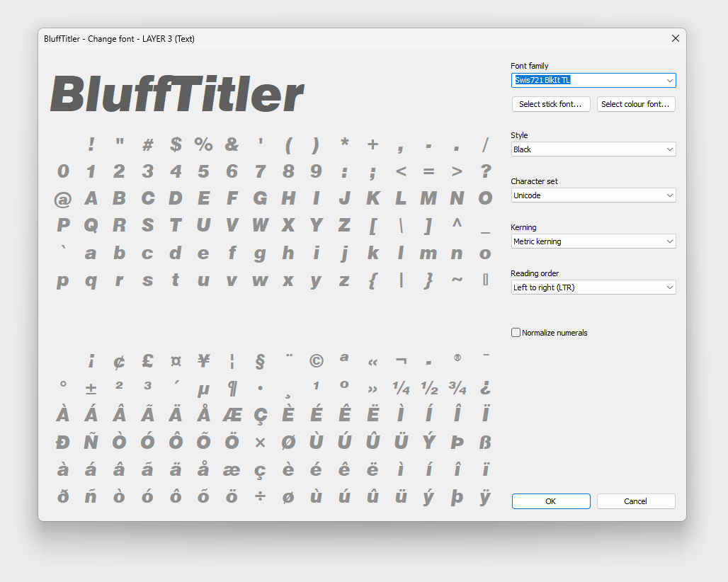Screen dimensions: 728x582
Task: Click the ÿ glyph in the last row
Action: [x=485, y=497]
